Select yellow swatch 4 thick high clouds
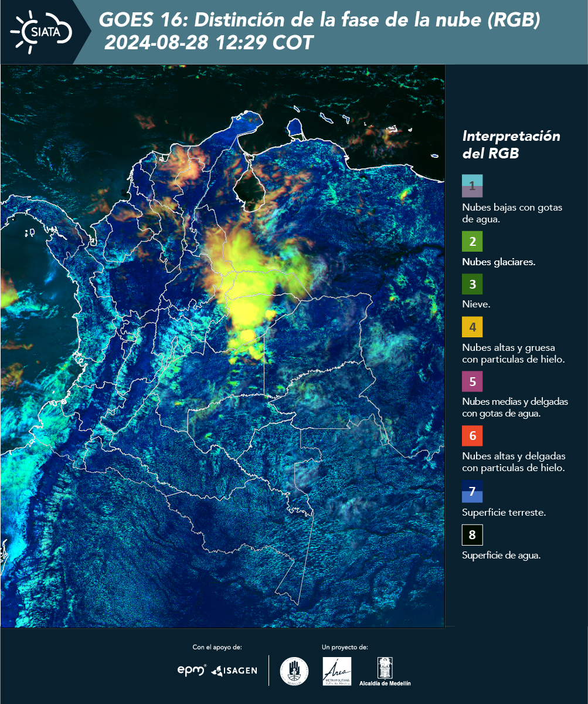588x704 pixels. point(472,327)
